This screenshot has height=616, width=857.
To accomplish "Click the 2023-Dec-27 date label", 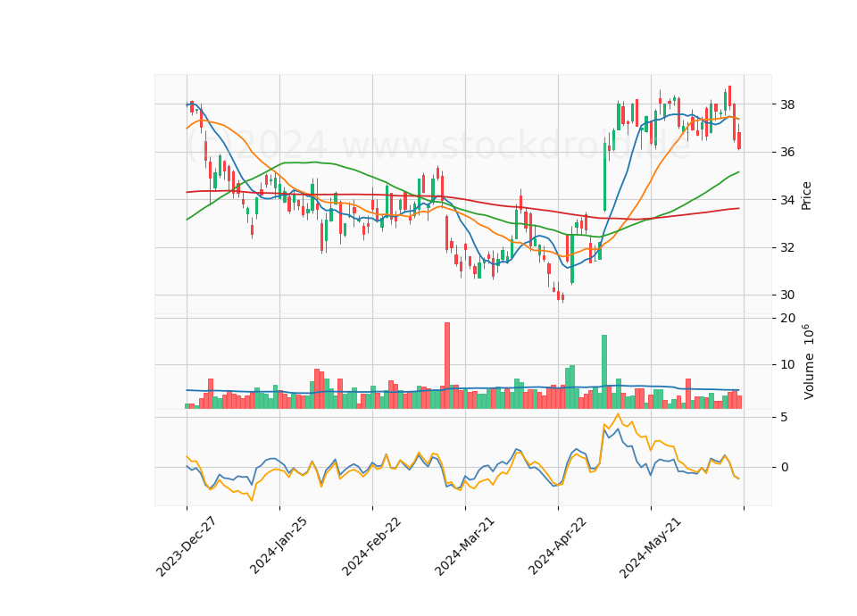I will (x=186, y=546).
